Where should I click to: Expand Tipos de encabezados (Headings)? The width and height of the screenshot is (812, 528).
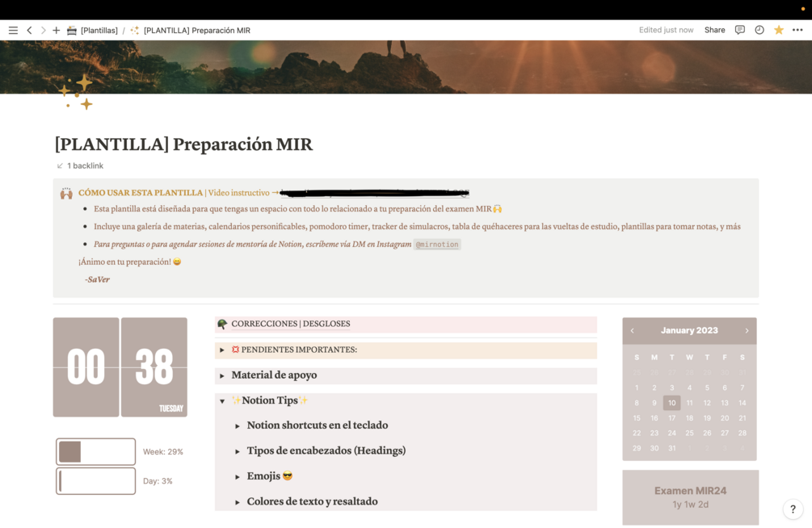(x=238, y=451)
